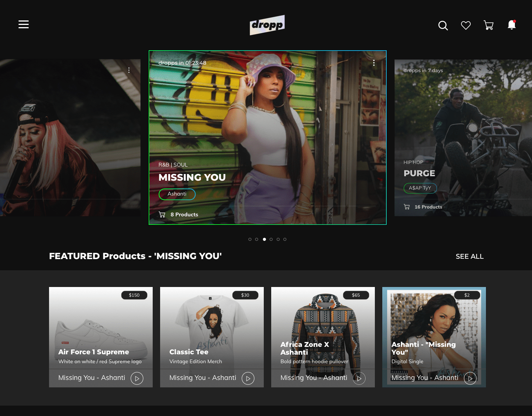Click 'Missing You - Ashanti' under Air Force 1
Screen dimensions: 532x416
92,378
